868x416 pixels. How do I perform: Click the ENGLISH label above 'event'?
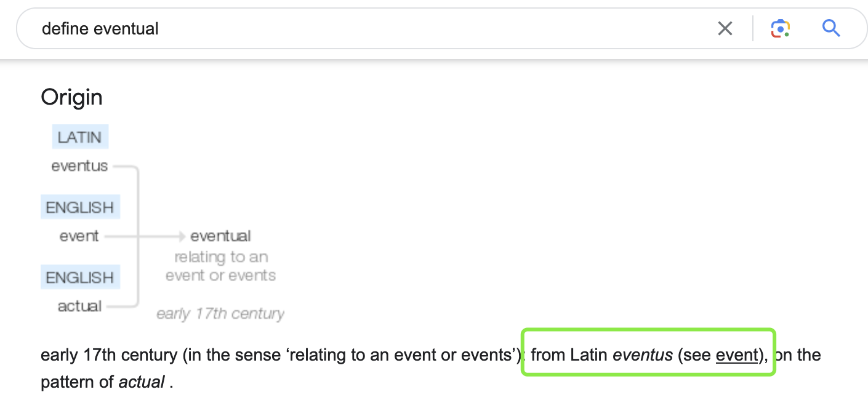tap(80, 207)
